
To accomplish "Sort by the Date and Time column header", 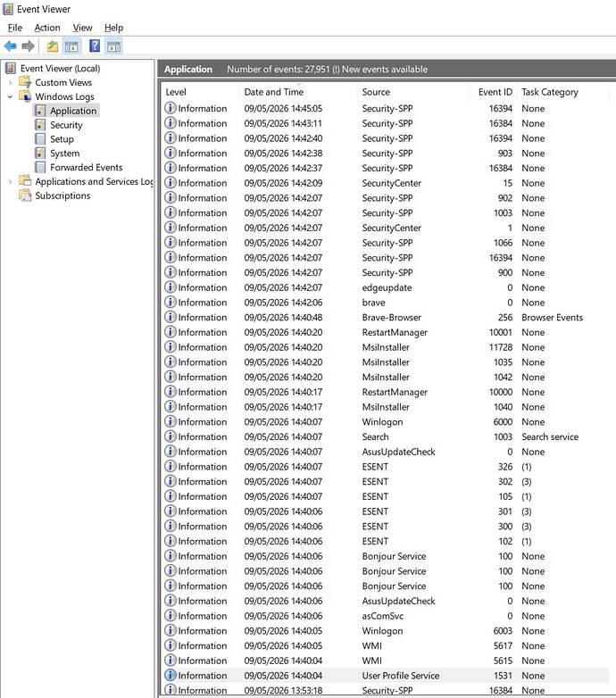I will coord(299,92).
